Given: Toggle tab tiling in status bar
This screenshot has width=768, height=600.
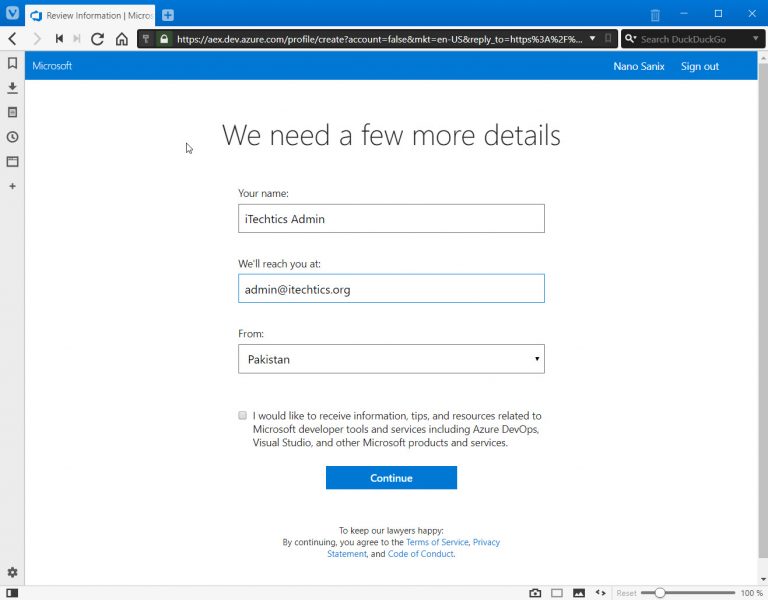Looking at the screenshot, I should tap(557, 593).
